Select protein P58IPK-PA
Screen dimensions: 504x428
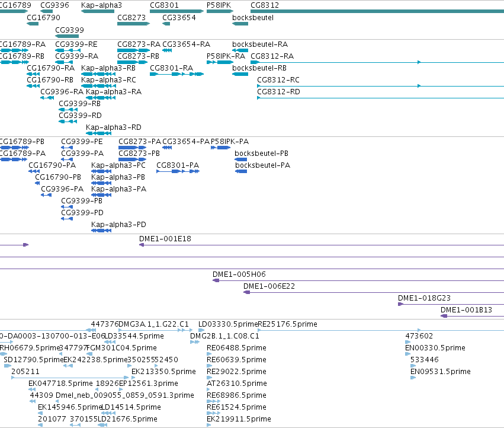(x=230, y=142)
